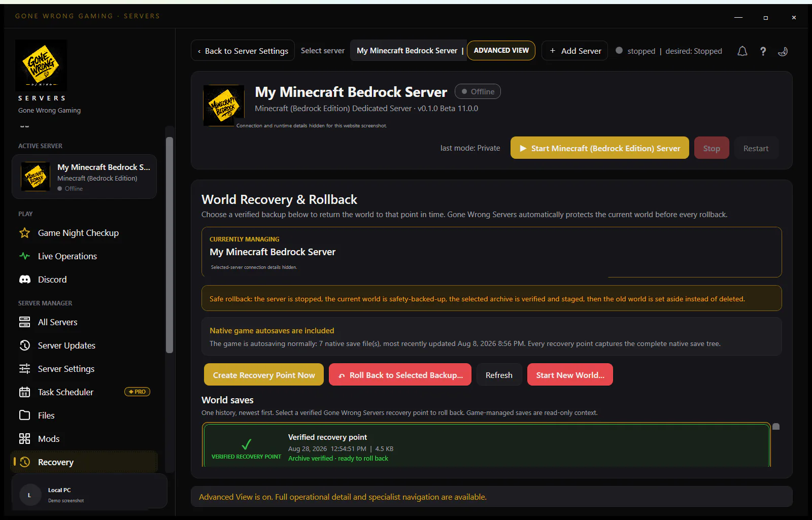Click 'Aug 28, 2026 12:54:51 PM' timestamp

pyautogui.click(x=327, y=448)
